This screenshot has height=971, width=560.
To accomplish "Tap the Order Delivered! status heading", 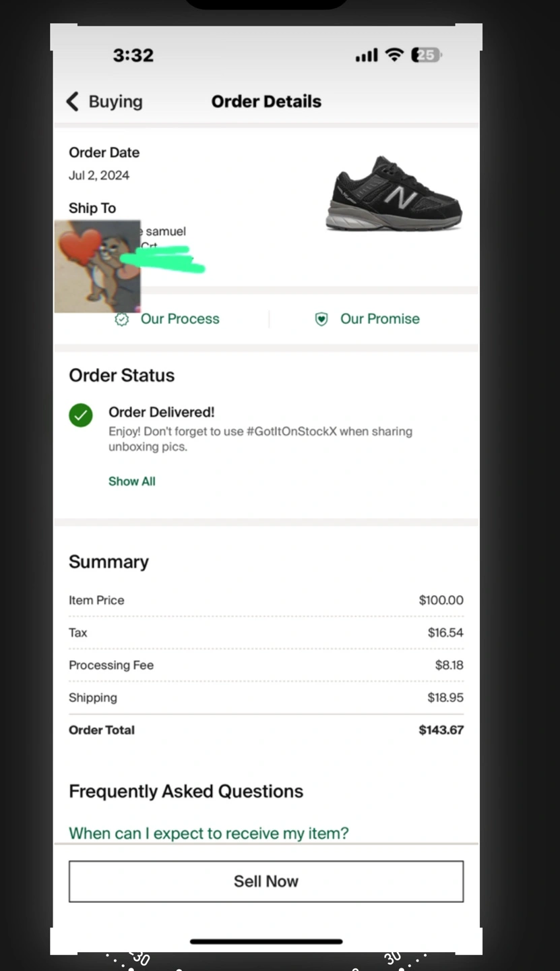I will (x=162, y=412).
